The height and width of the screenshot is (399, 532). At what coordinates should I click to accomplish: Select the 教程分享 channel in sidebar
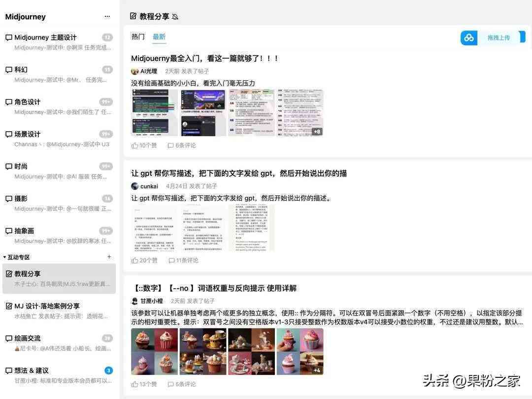[x=59, y=279]
